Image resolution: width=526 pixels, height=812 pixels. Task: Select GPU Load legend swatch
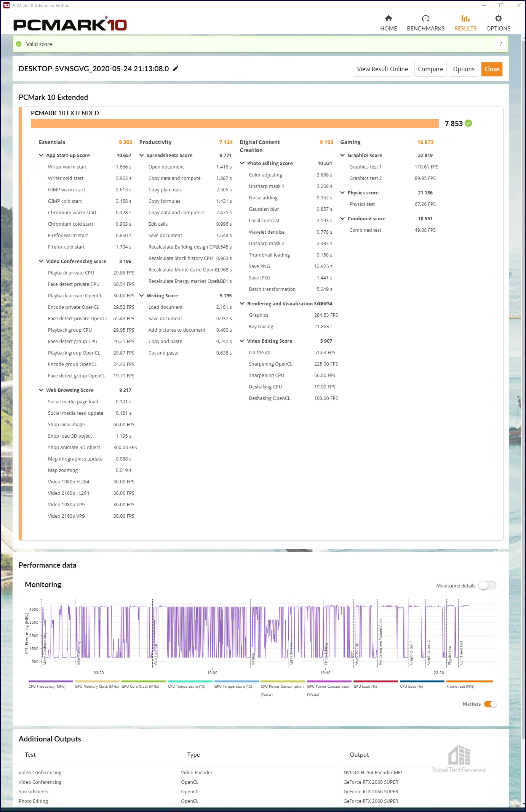pyautogui.click(x=376, y=681)
